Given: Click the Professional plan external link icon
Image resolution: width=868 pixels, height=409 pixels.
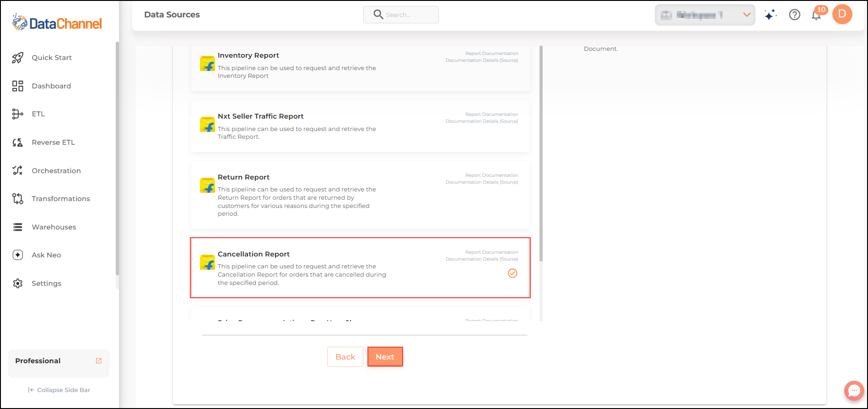Looking at the screenshot, I should pos(98,361).
